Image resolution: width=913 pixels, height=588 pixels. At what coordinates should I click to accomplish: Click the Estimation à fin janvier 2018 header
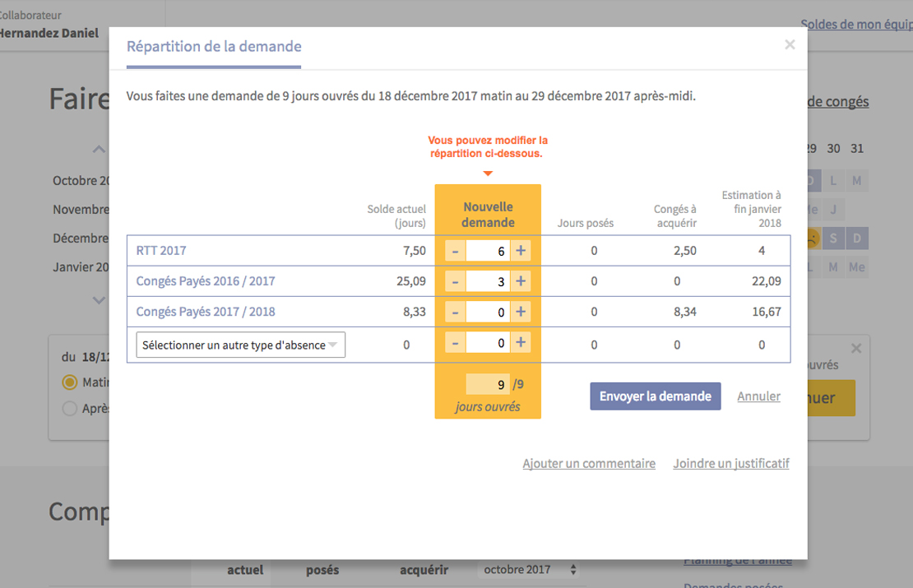pyautogui.click(x=751, y=209)
